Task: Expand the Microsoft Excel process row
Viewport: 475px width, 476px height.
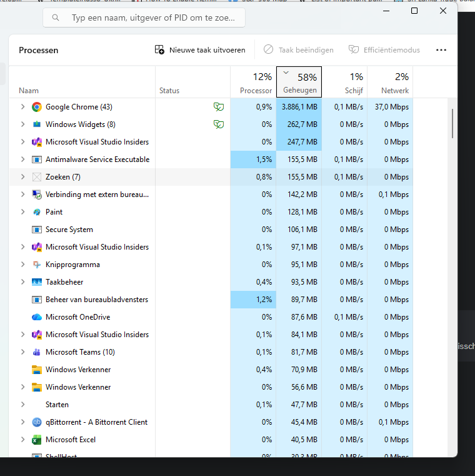Action: 22,440
